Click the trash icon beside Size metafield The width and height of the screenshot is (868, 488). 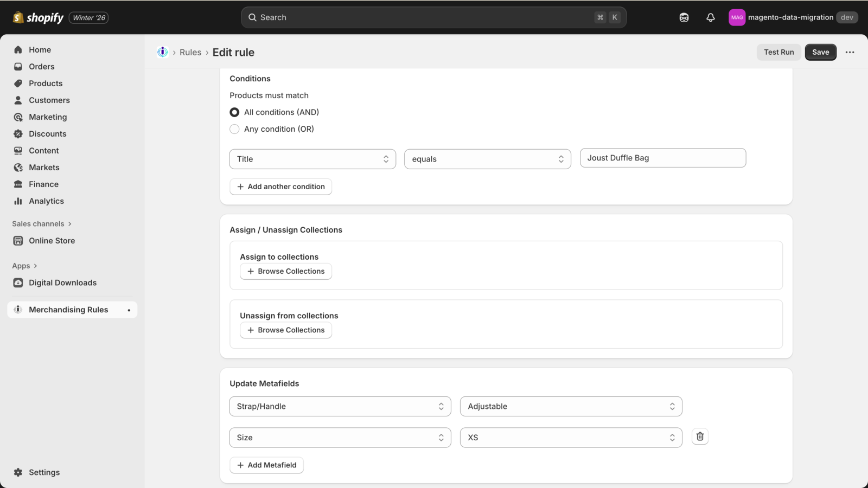click(x=700, y=436)
